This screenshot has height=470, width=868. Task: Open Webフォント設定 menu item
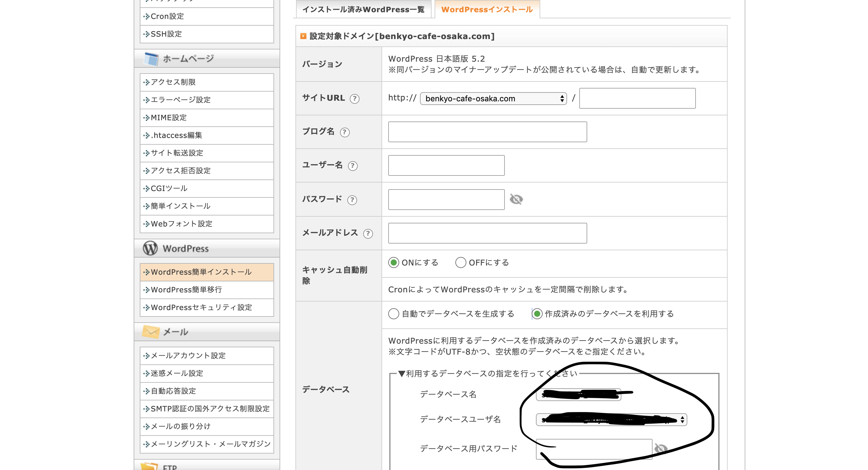tap(207, 224)
